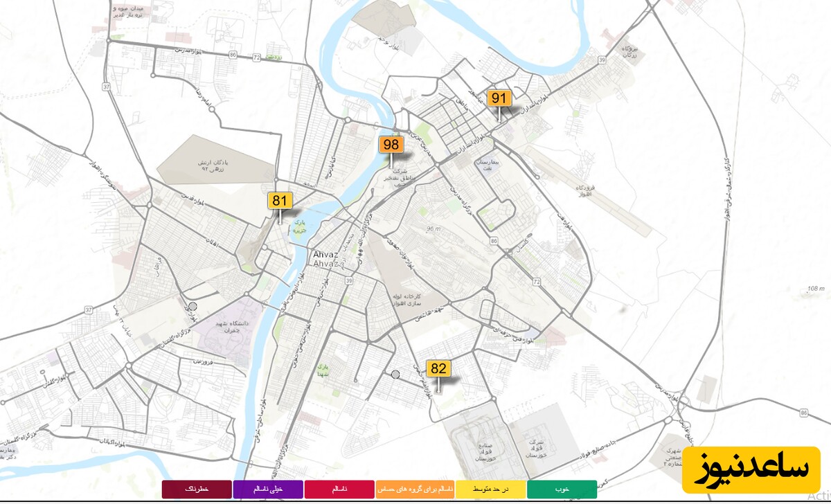The width and height of the screenshot is (831, 504).
Task: Click the 108 m elevation label
Action: point(816,288)
